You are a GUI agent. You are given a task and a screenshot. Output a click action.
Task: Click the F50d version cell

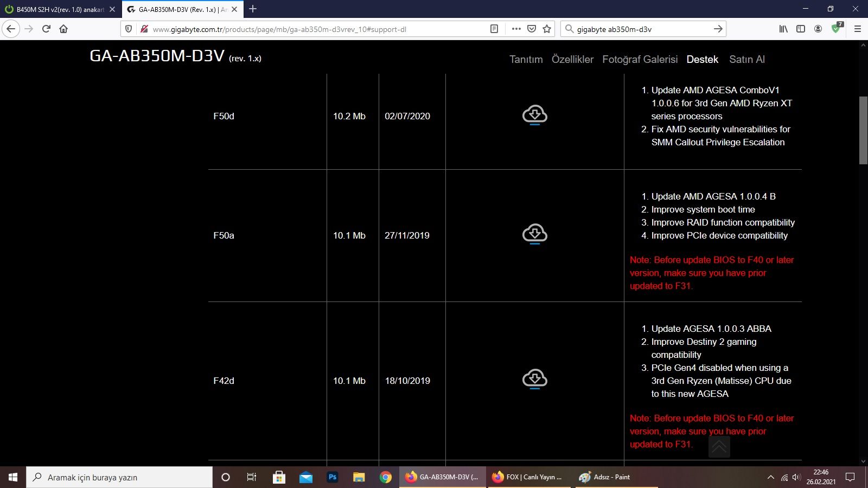click(224, 116)
